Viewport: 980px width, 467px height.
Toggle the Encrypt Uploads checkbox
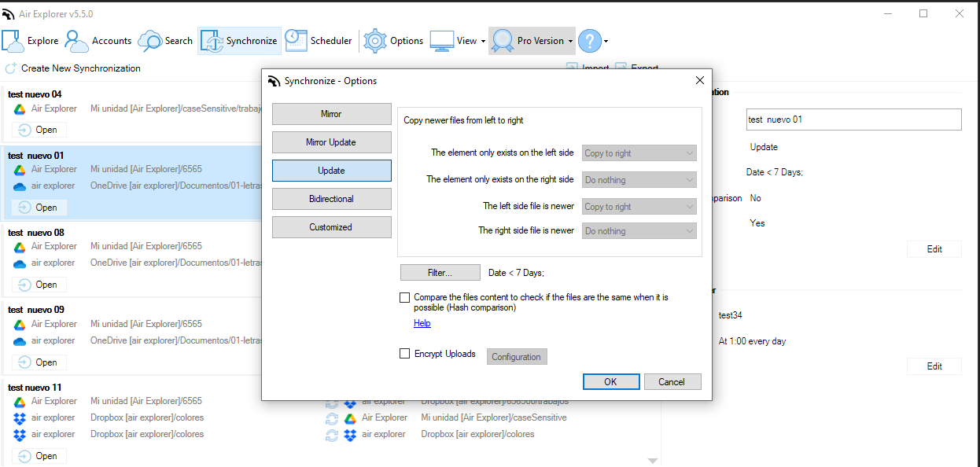click(405, 355)
